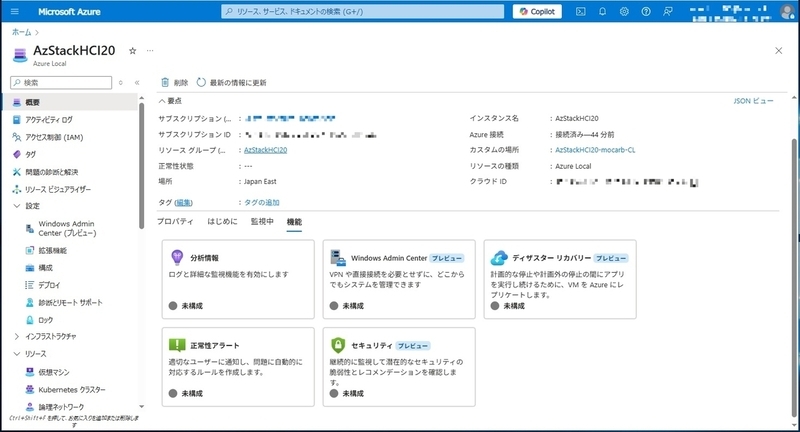Click the account avatar in top right
The height and width of the screenshot is (432, 800).
pos(787,11)
